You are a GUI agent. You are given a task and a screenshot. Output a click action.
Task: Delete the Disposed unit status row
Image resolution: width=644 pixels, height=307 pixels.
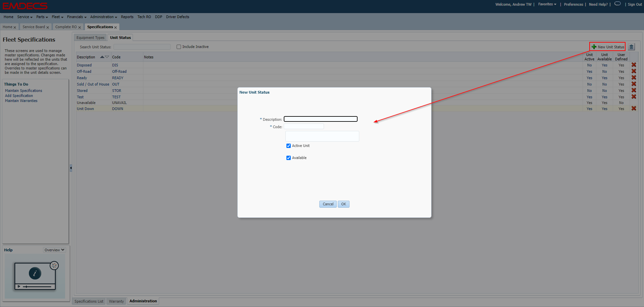coord(634,65)
